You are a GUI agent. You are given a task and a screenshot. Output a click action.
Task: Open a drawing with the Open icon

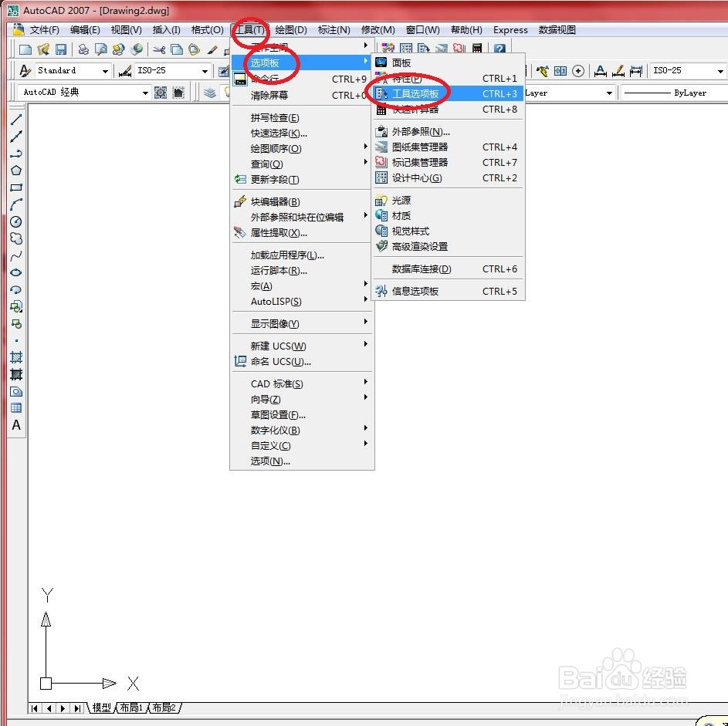43,48
